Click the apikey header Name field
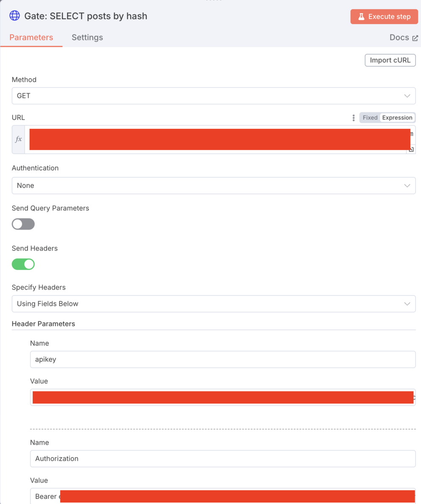Viewport: 421px width, 504px height. (x=222, y=359)
